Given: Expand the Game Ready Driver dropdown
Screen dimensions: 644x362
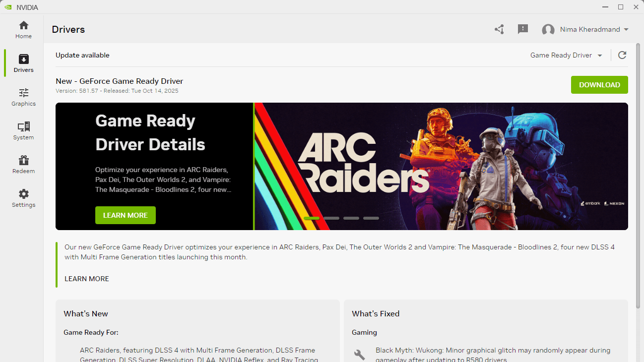Looking at the screenshot, I should point(566,55).
